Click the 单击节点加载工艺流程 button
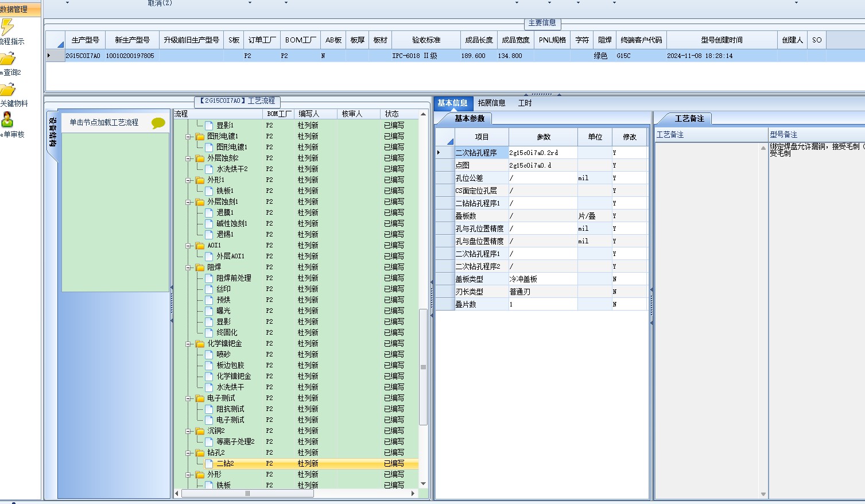This screenshot has width=865, height=504. click(x=104, y=123)
